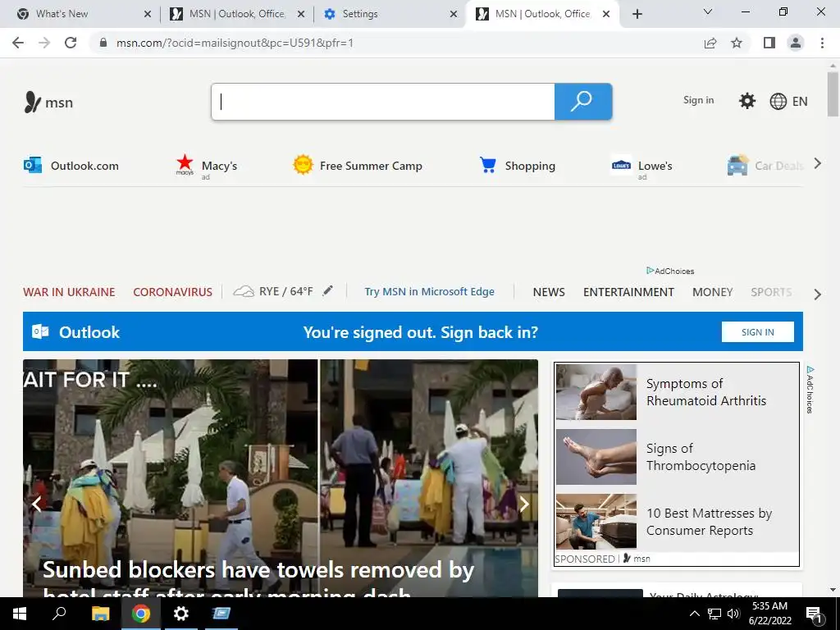Click the globe language icon
The height and width of the screenshot is (630, 840).
point(778,101)
